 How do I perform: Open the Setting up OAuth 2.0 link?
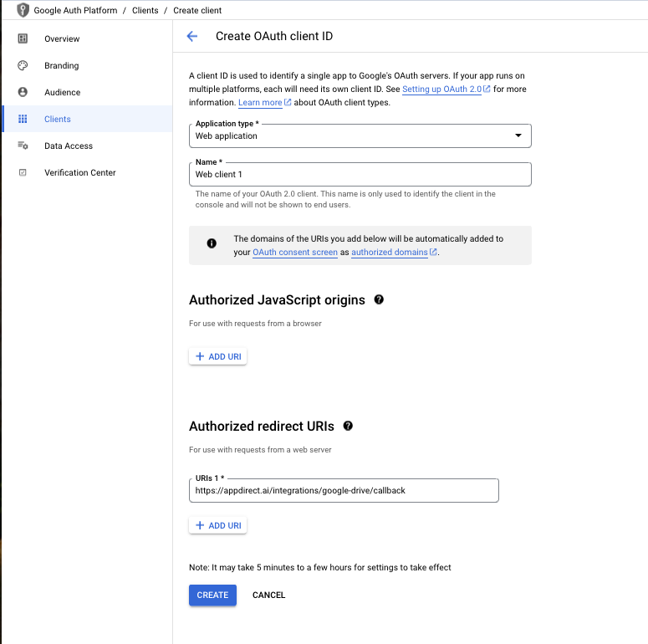[x=441, y=89]
